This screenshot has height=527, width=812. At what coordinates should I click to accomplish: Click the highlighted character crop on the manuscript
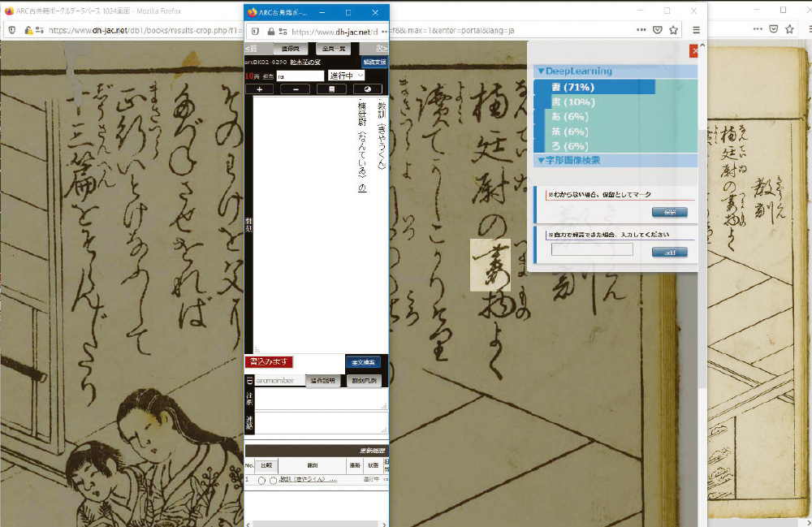click(490, 265)
